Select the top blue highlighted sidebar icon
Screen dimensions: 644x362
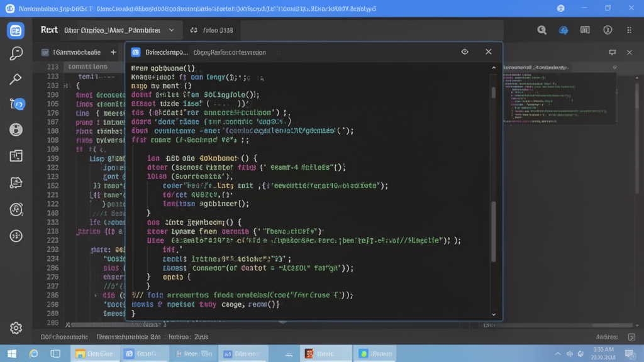[x=16, y=30]
